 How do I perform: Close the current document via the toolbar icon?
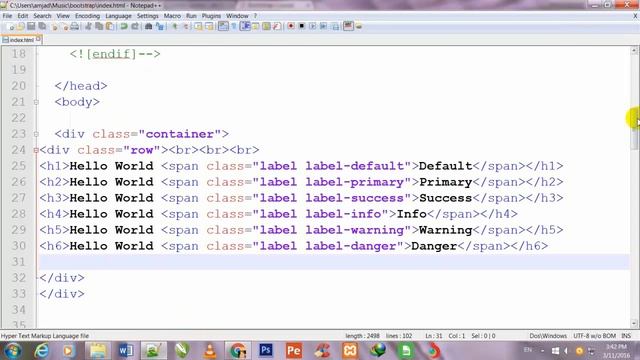[55, 27]
